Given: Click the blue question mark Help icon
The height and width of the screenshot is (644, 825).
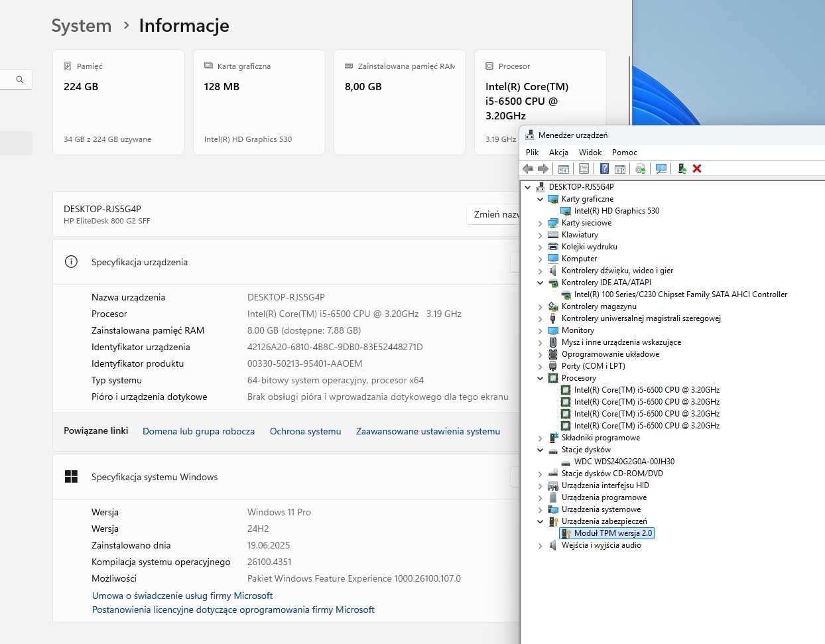Looking at the screenshot, I should point(604,168).
